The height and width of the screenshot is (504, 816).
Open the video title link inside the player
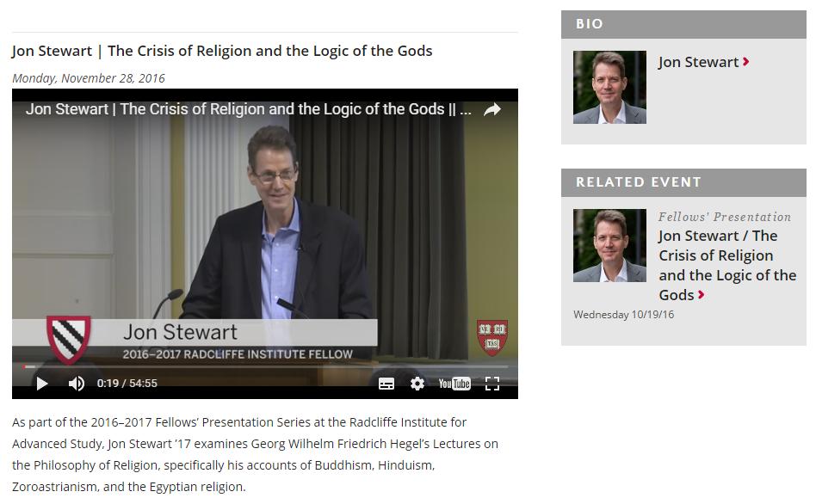click(x=248, y=110)
